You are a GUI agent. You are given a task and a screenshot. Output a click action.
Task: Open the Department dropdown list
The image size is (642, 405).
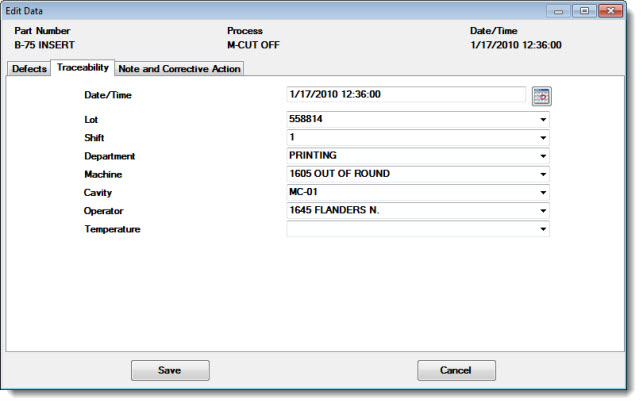[543, 156]
